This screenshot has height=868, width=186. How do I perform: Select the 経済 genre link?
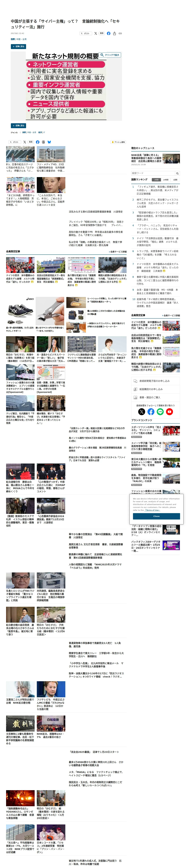tap(40, 132)
